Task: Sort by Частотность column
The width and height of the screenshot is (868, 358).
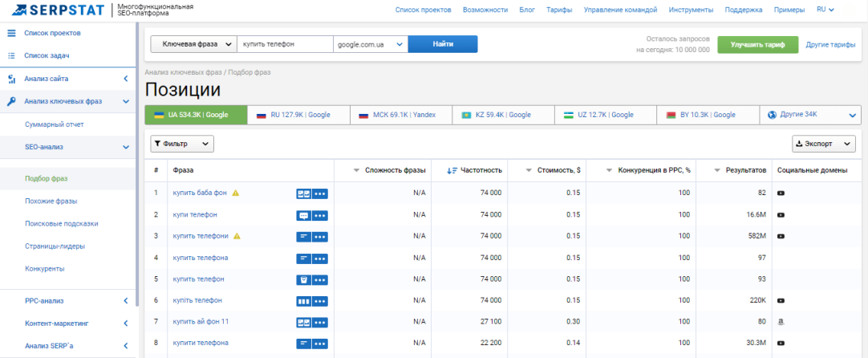Action: click(x=475, y=170)
